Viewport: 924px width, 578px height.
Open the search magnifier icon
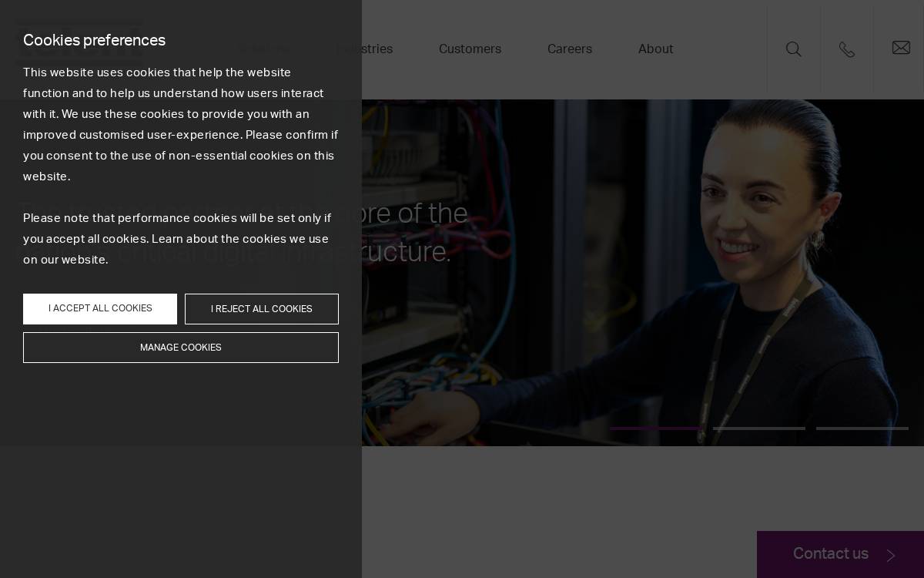point(794,49)
